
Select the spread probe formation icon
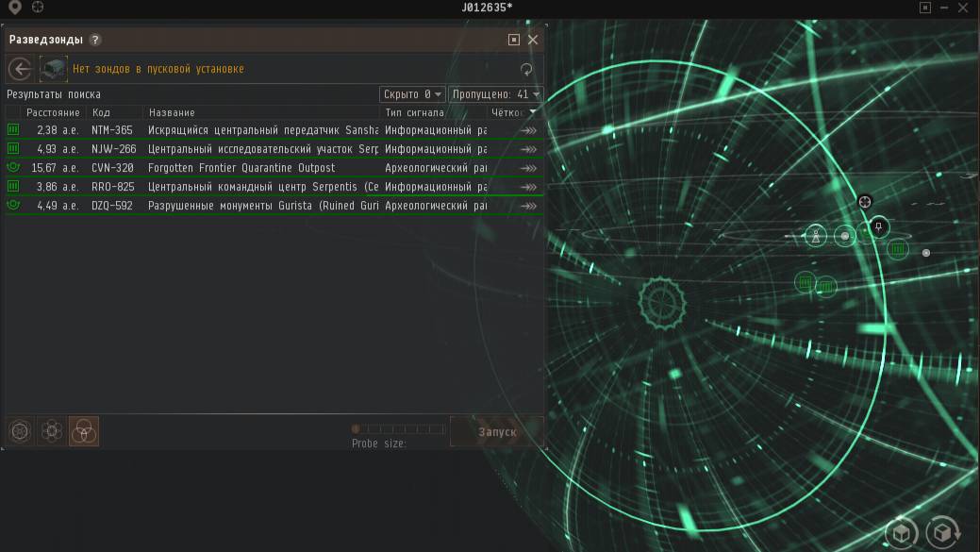[20, 431]
